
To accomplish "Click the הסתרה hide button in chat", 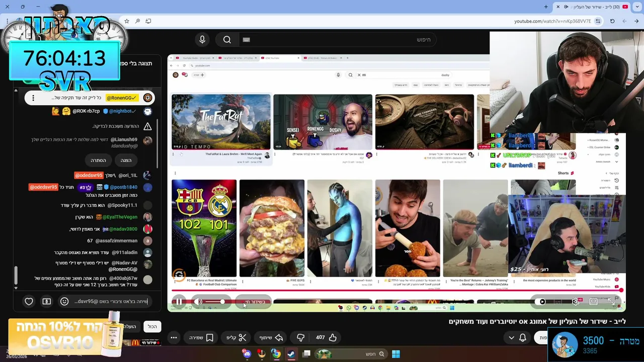I will (98, 160).
